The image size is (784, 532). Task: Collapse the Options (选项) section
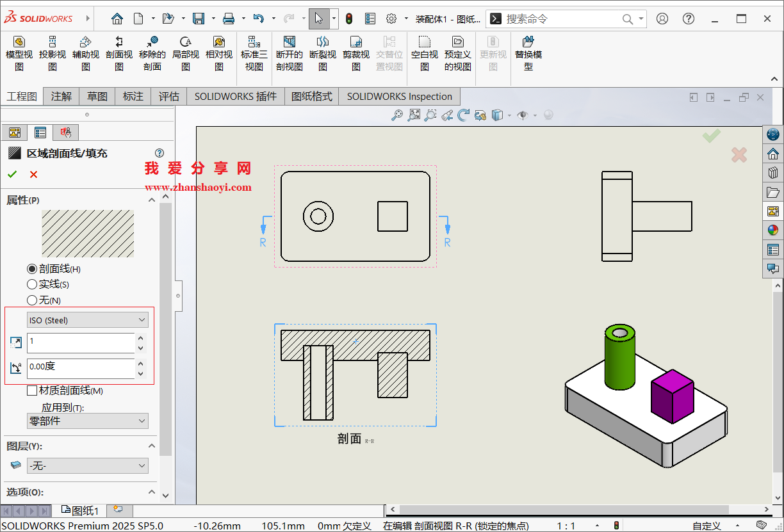tap(152, 492)
